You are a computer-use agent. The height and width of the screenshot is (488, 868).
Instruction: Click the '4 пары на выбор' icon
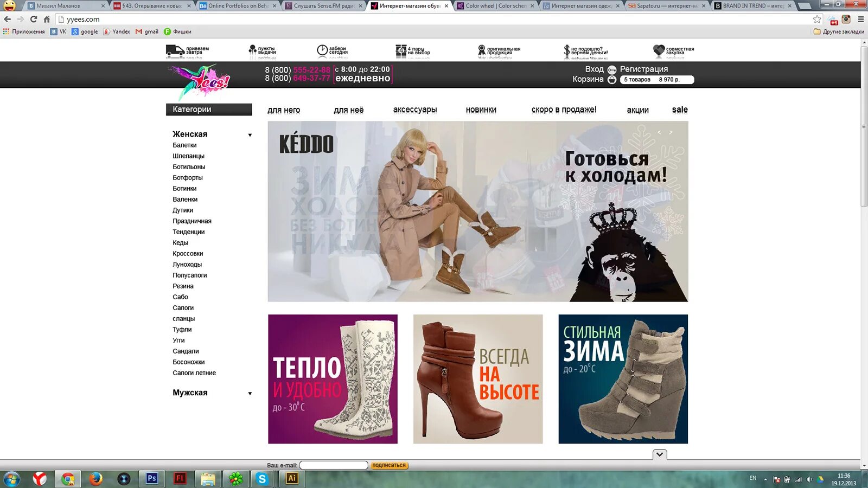(x=401, y=51)
